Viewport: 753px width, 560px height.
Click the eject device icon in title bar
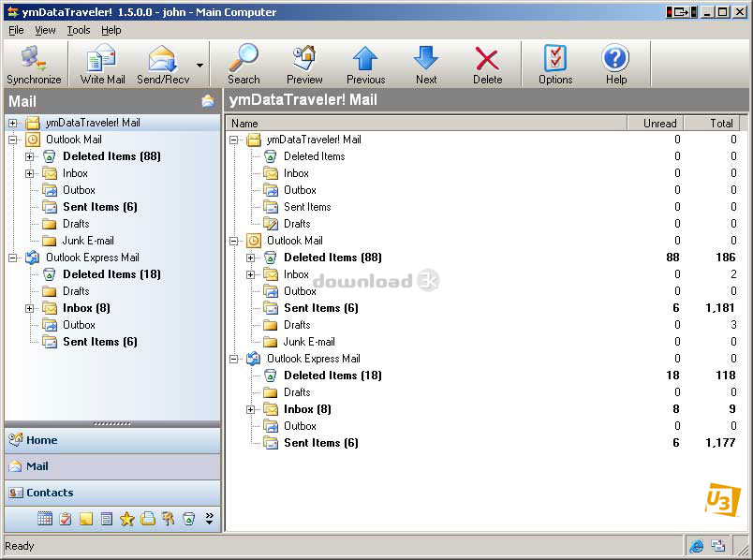click(x=682, y=12)
